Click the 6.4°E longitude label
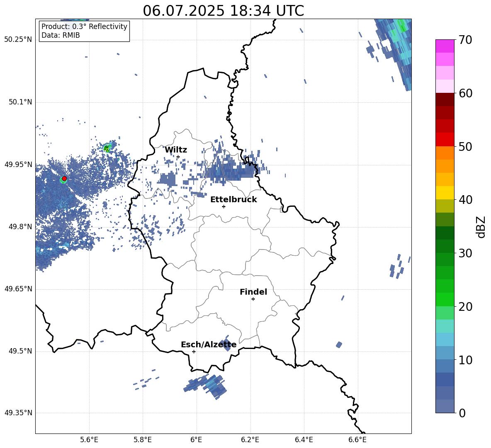Image resolution: width=491 pixels, height=448 pixels. [x=304, y=440]
